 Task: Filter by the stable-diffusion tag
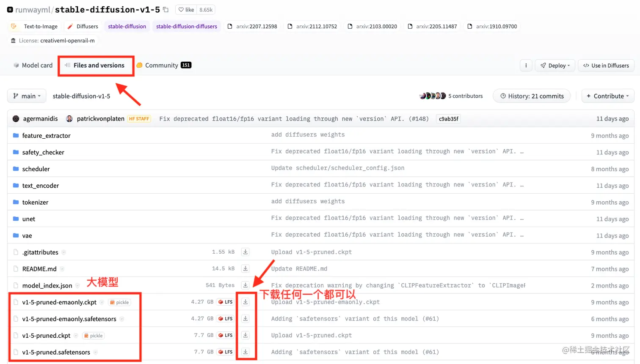(x=127, y=26)
